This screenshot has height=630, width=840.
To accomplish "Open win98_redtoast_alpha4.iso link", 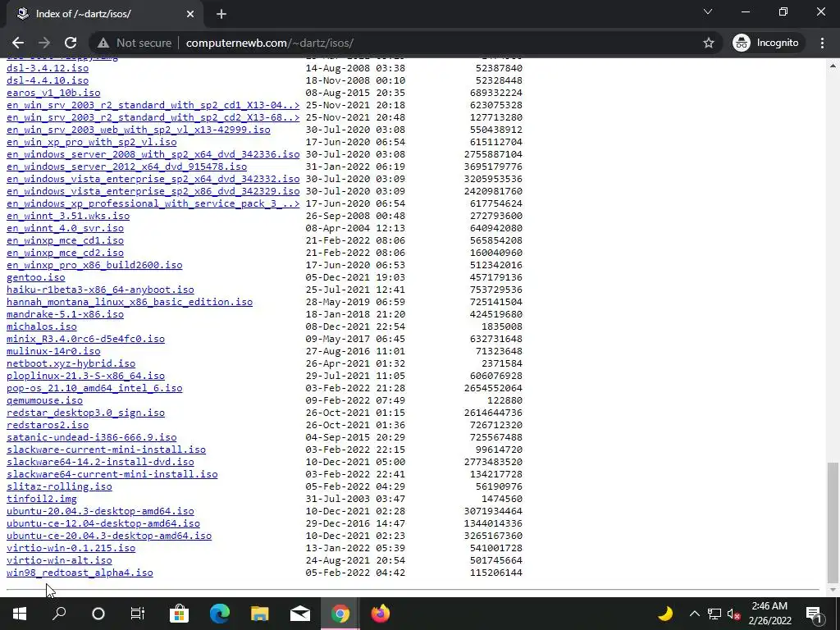I will click(x=80, y=573).
